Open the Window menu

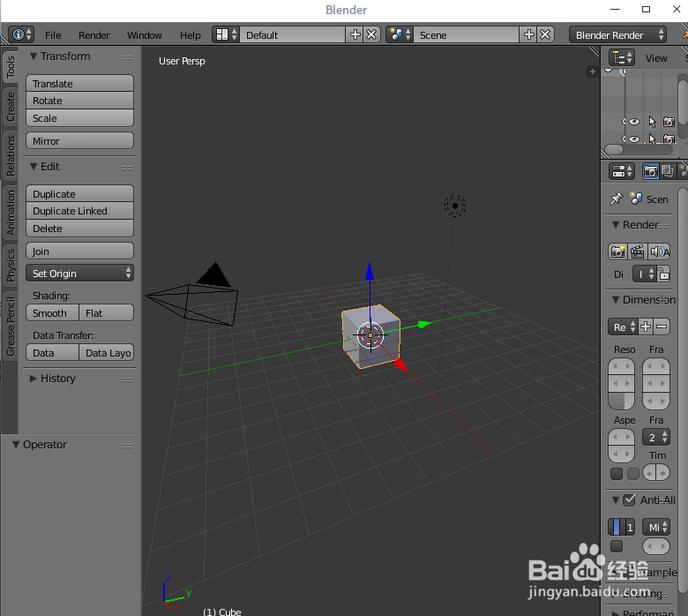pyautogui.click(x=145, y=35)
